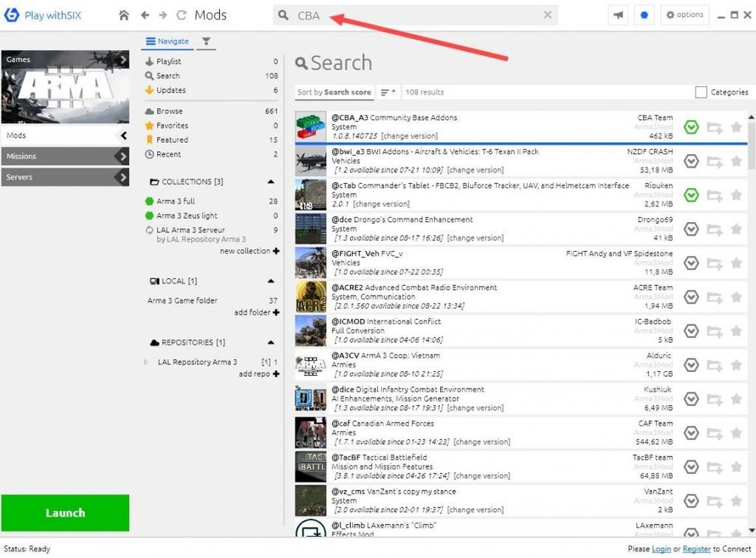The width and height of the screenshot is (756, 558).
Task: Go to the home icon
Action: pos(124,15)
